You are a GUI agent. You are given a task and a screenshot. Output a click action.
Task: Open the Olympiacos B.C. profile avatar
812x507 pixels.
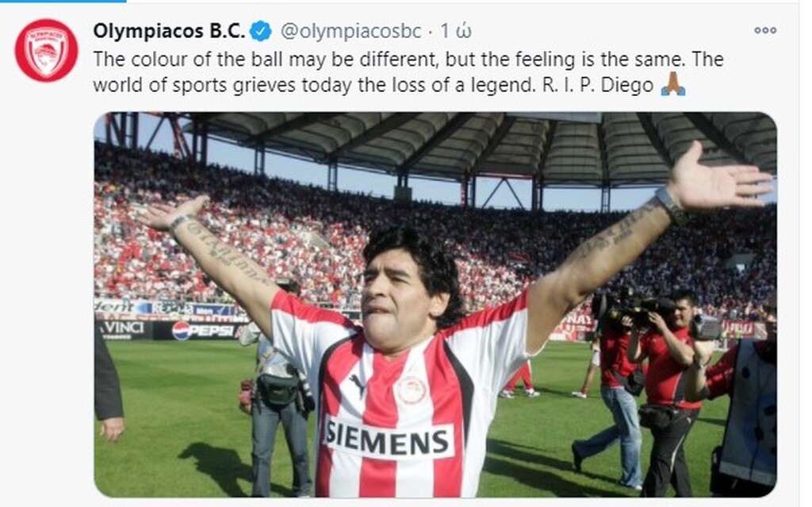coord(47,50)
